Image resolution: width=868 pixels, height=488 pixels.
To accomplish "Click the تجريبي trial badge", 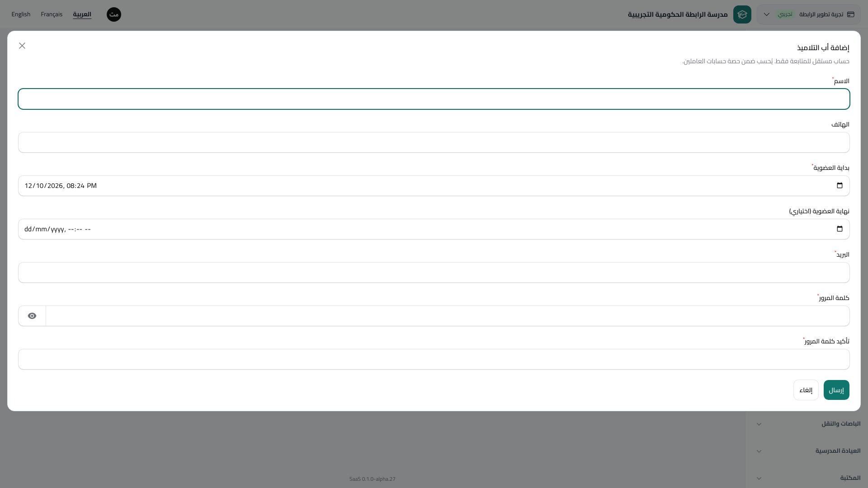I will coord(785,14).
